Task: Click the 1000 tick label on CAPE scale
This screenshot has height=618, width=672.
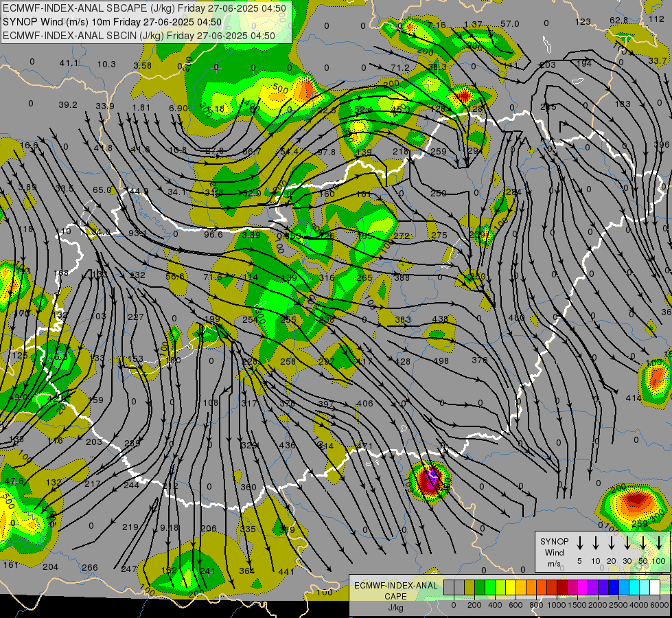Action: point(556,605)
